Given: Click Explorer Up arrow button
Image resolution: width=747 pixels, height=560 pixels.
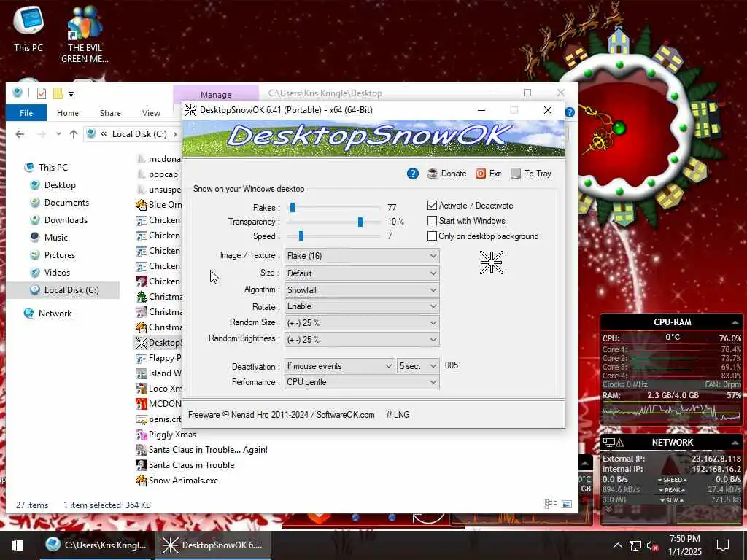Looking at the screenshot, I should coord(74,134).
